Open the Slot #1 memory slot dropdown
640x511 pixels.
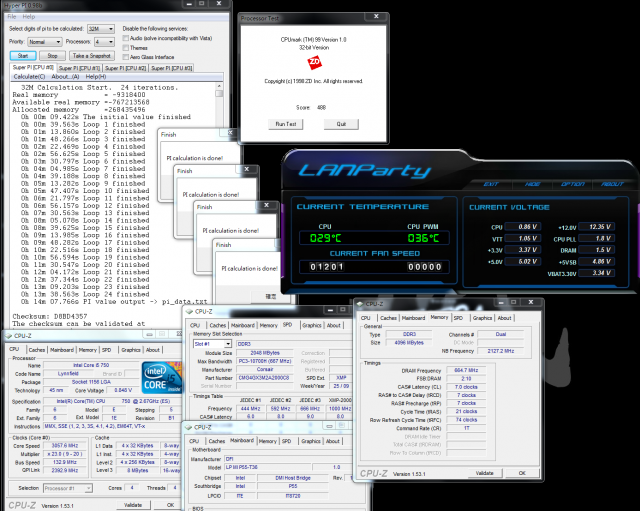tap(212, 344)
